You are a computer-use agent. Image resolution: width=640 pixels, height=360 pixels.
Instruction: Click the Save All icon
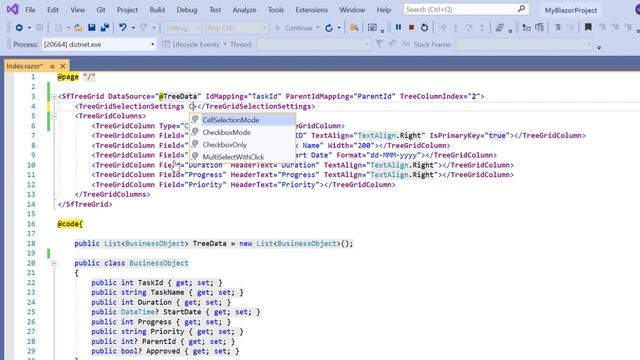105,28
